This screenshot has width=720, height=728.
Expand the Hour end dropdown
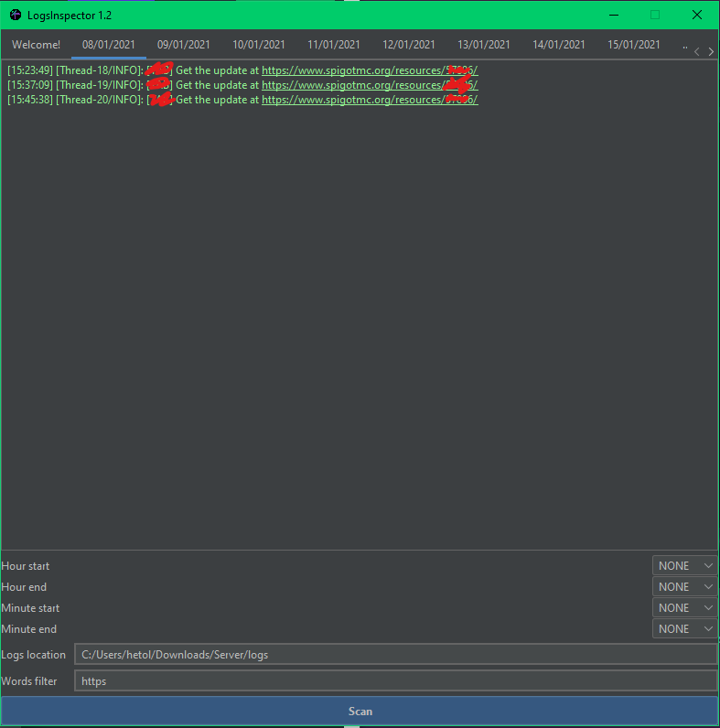684,587
